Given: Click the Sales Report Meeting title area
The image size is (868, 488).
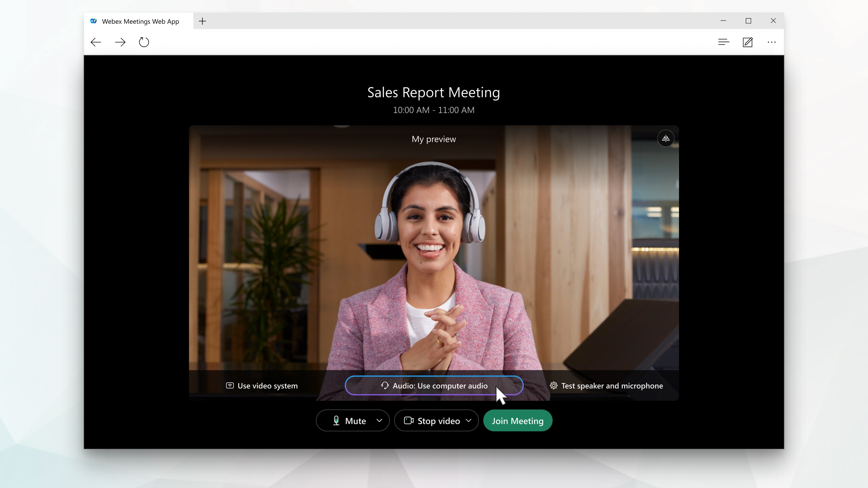Looking at the screenshot, I should 433,92.
